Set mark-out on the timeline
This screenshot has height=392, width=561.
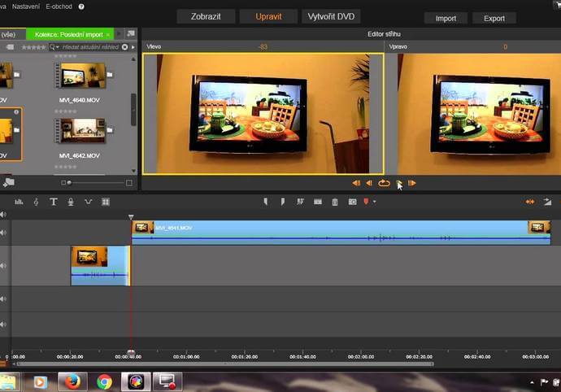(x=283, y=202)
